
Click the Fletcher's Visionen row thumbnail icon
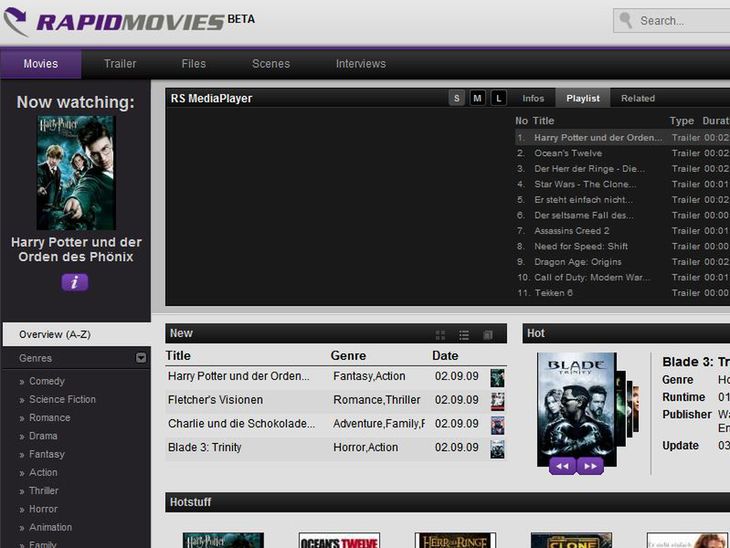[x=497, y=401]
